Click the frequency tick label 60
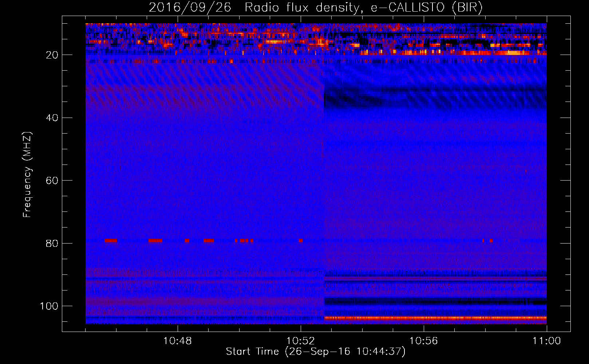This screenshot has height=364, width=589. pos(52,181)
